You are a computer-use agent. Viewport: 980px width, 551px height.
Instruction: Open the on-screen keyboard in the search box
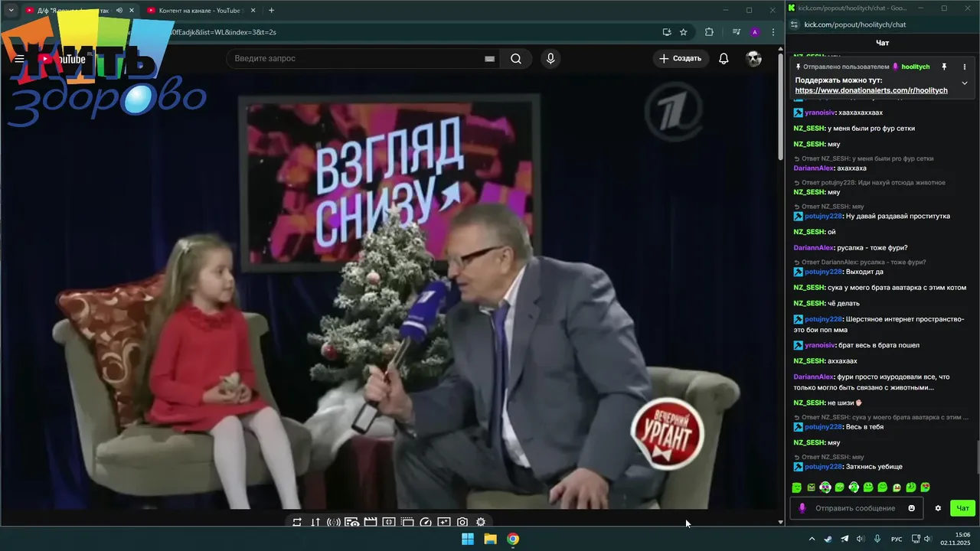pyautogui.click(x=490, y=59)
